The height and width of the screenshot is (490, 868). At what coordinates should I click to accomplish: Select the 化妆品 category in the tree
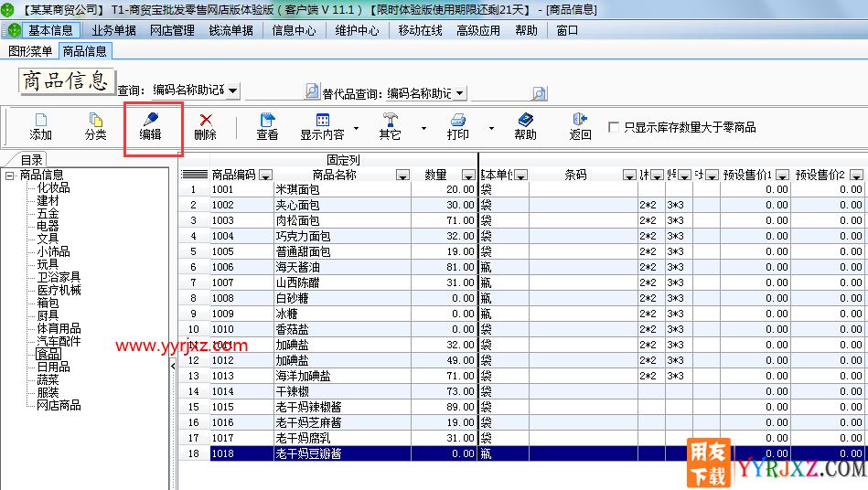(x=53, y=188)
